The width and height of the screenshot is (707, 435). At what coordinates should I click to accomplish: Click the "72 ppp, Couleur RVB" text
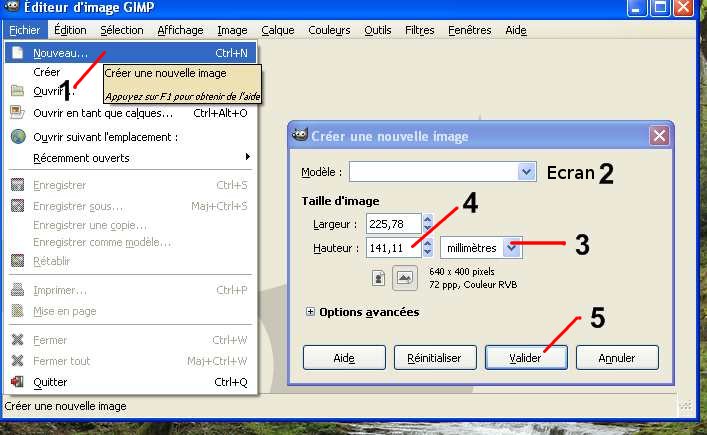(473, 285)
